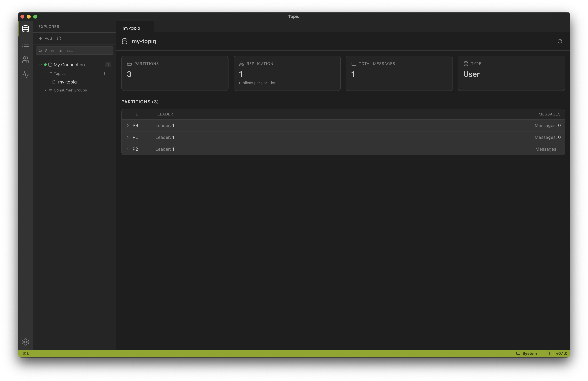Expand the Consumer Groups tree node

(x=46, y=90)
